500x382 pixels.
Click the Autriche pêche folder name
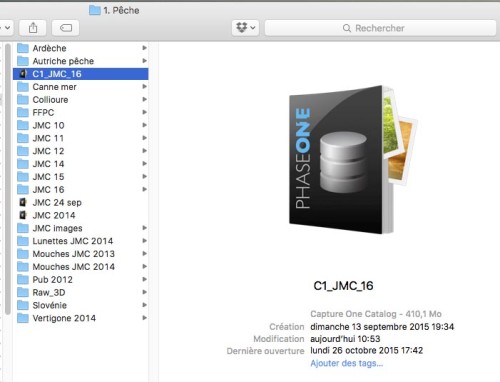click(63, 61)
